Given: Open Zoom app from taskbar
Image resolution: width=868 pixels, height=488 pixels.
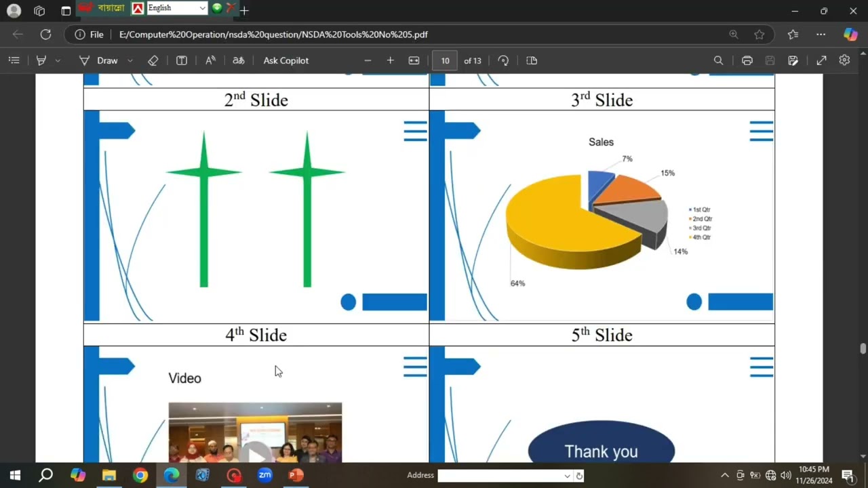Looking at the screenshot, I should click(x=264, y=475).
